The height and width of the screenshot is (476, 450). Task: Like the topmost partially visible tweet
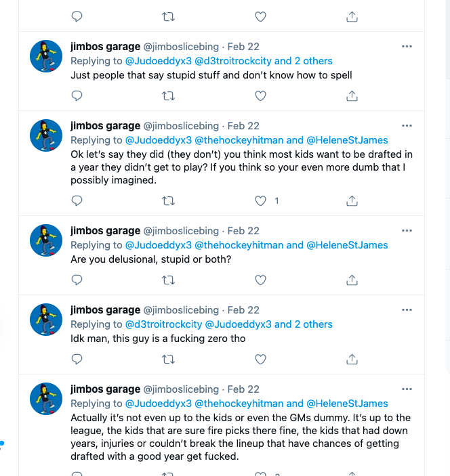(x=260, y=16)
